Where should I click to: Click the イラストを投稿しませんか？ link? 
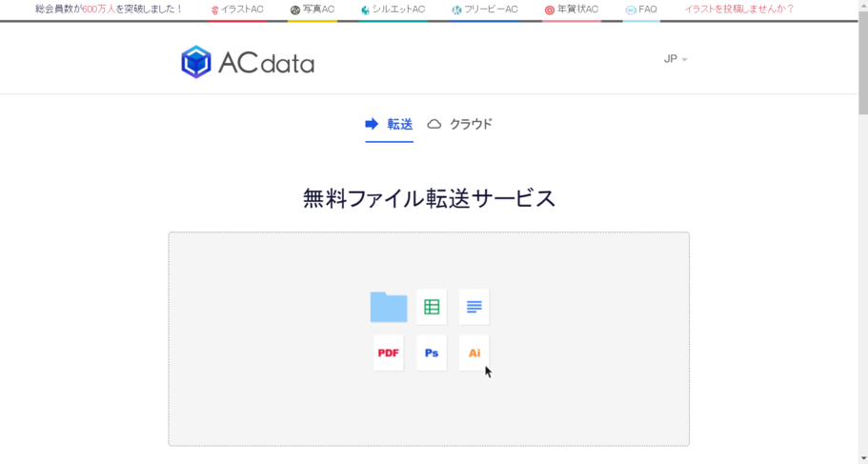(x=739, y=10)
